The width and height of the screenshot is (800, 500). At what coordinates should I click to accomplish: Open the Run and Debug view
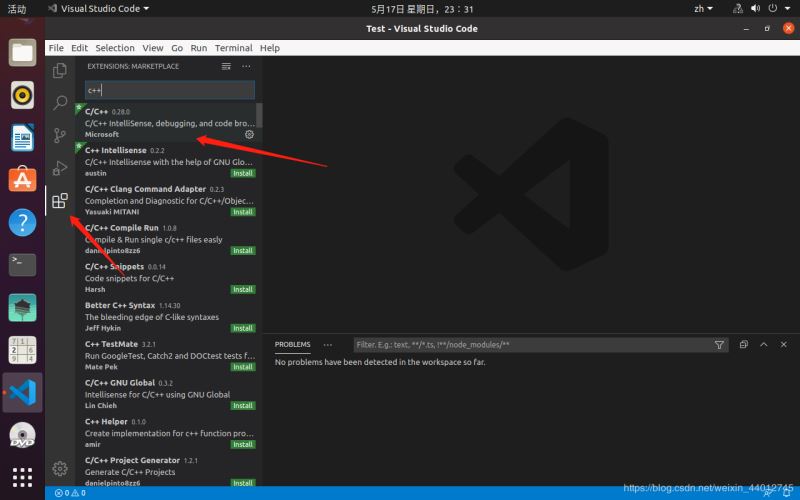click(x=60, y=168)
